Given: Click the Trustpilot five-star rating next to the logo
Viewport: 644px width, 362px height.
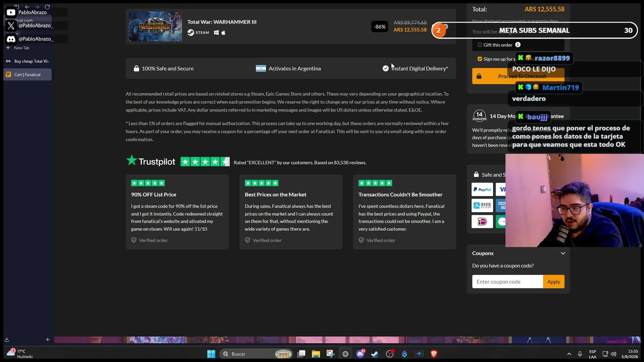Looking at the screenshot, I should click(x=205, y=162).
